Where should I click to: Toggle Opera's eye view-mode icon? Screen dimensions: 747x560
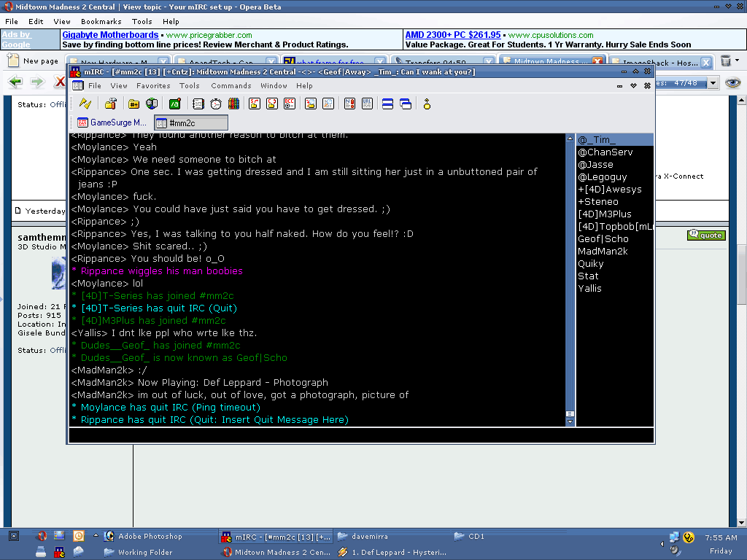pos(732,82)
